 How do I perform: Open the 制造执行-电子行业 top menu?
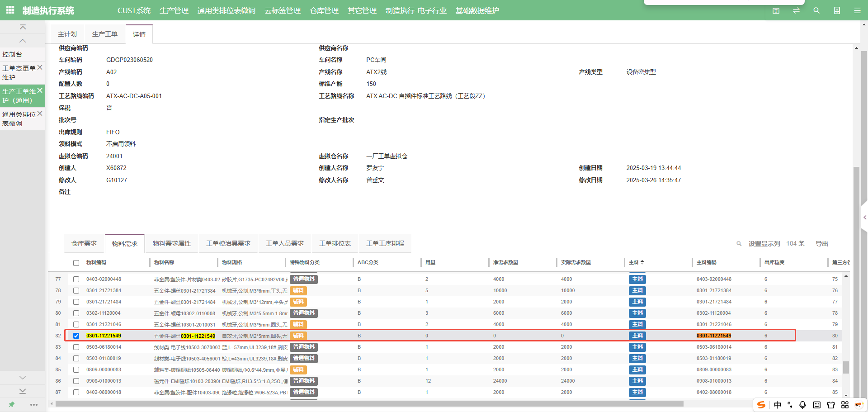point(416,10)
